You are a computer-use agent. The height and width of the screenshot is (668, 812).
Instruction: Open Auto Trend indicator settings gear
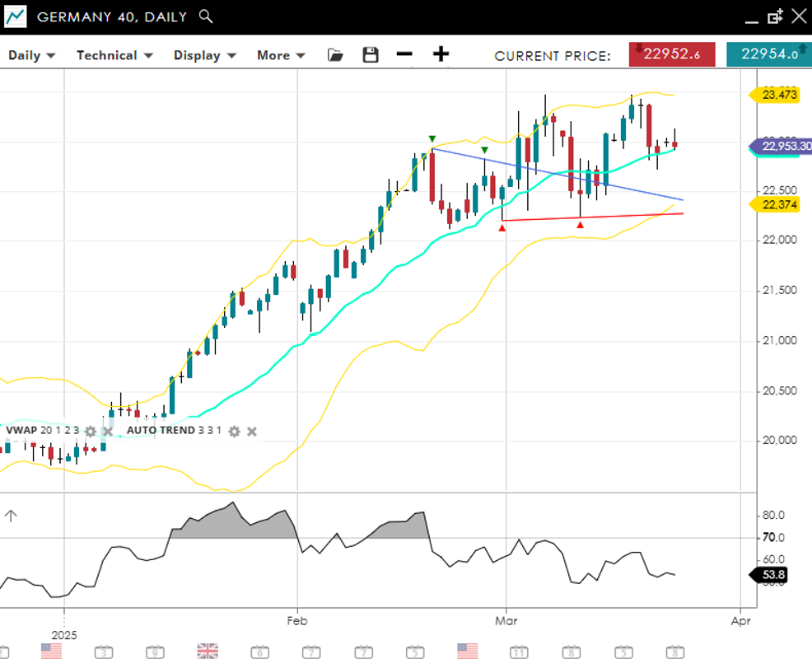(x=234, y=431)
